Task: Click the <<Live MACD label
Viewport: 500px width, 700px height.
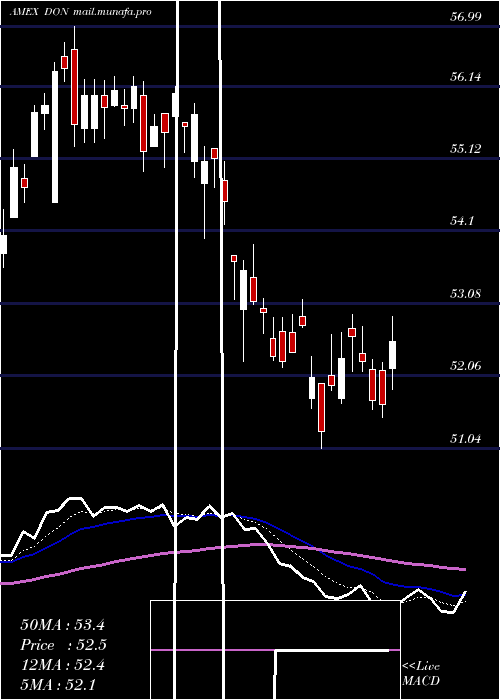Action: 421,674
